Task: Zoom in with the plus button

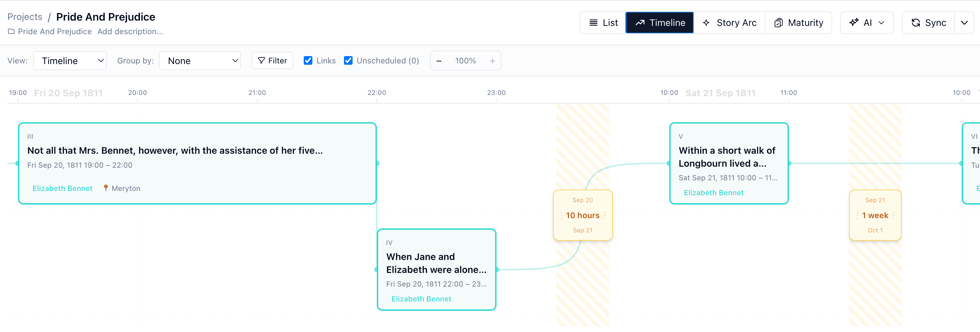Action: tap(492, 61)
